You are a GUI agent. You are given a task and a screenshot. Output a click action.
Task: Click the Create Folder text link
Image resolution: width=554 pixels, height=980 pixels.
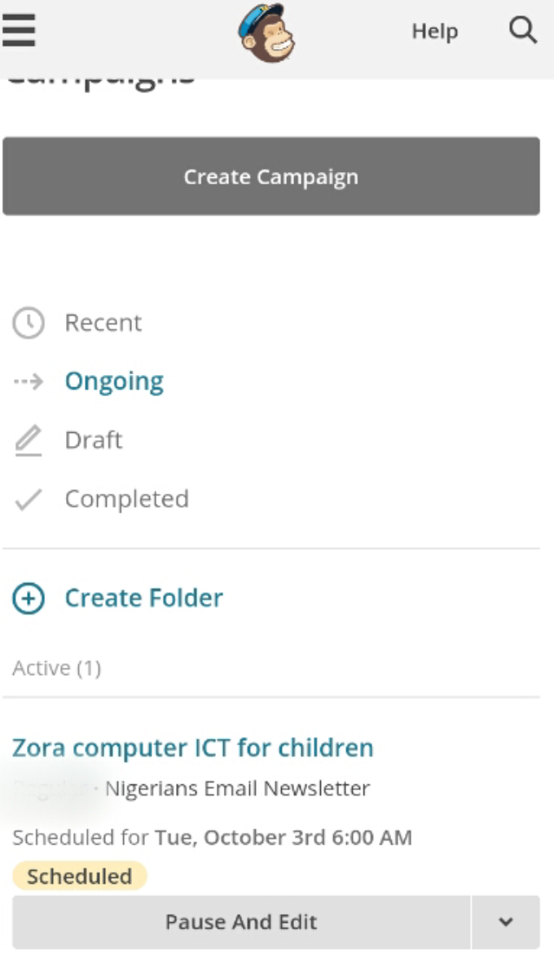143,598
